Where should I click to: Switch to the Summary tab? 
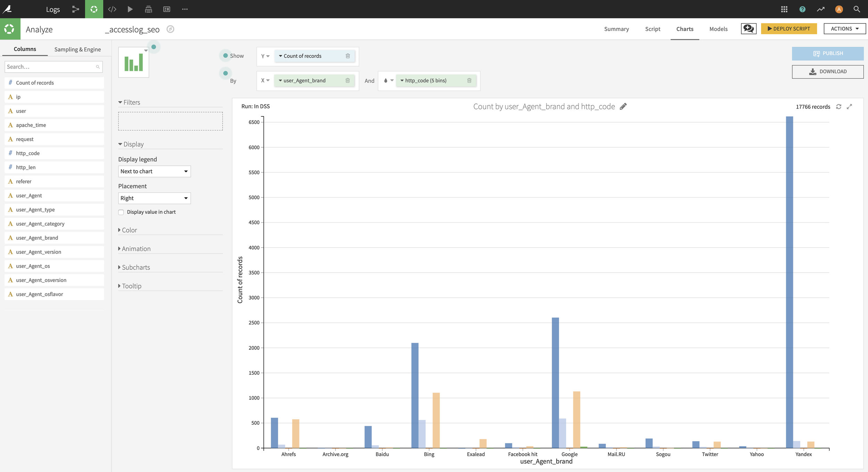(616, 29)
